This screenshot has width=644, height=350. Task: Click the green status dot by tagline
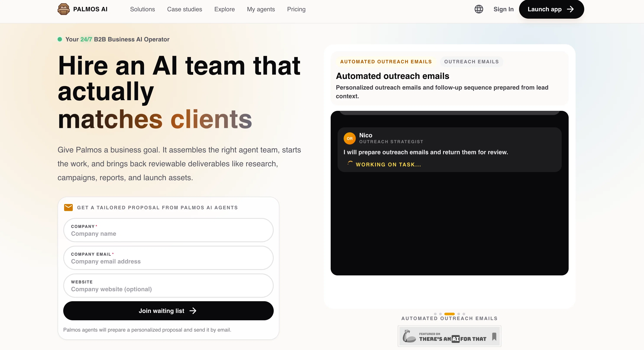(x=60, y=39)
